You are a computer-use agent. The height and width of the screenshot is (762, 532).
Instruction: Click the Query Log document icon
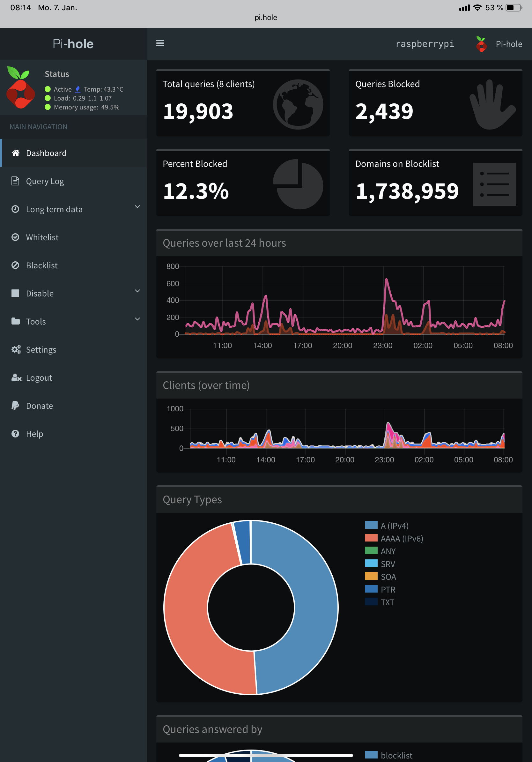tap(15, 181)
